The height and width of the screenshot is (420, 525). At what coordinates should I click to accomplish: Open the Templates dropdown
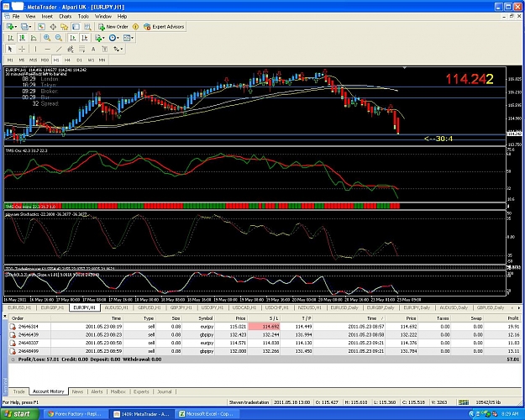[129, 38]
